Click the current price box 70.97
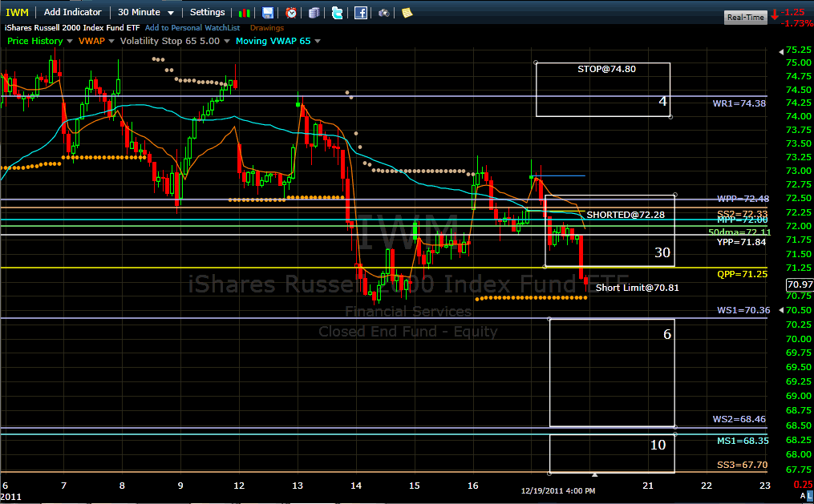 (800, 284)
